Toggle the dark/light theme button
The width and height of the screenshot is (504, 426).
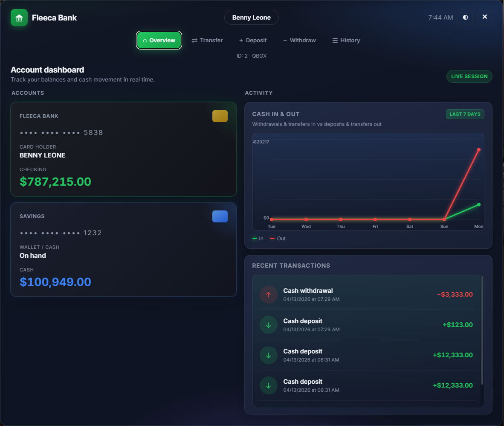point(465,18)
